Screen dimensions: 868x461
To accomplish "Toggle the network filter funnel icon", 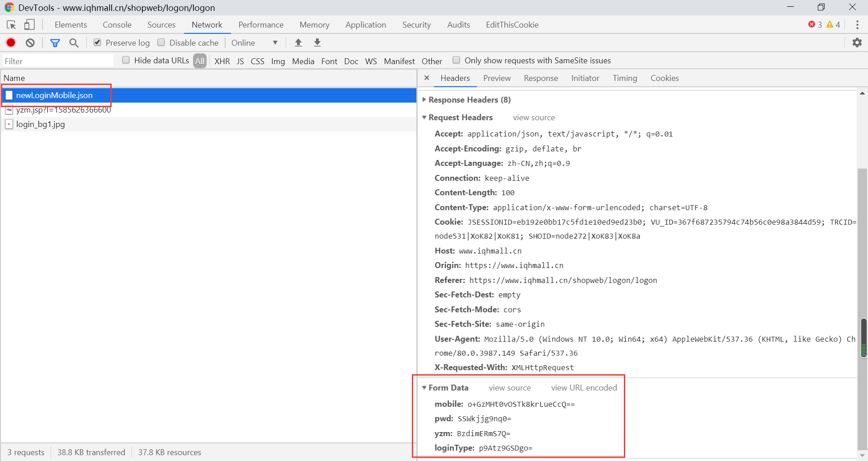I will tap(55, 43).
